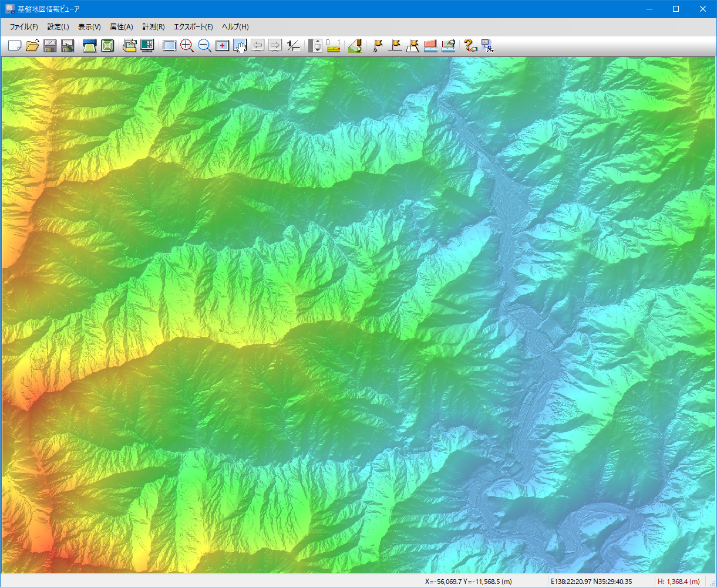This screenshot has height=588, width=717.
Task: Click the green terrain pencil icon
Action: click(355, 45)
